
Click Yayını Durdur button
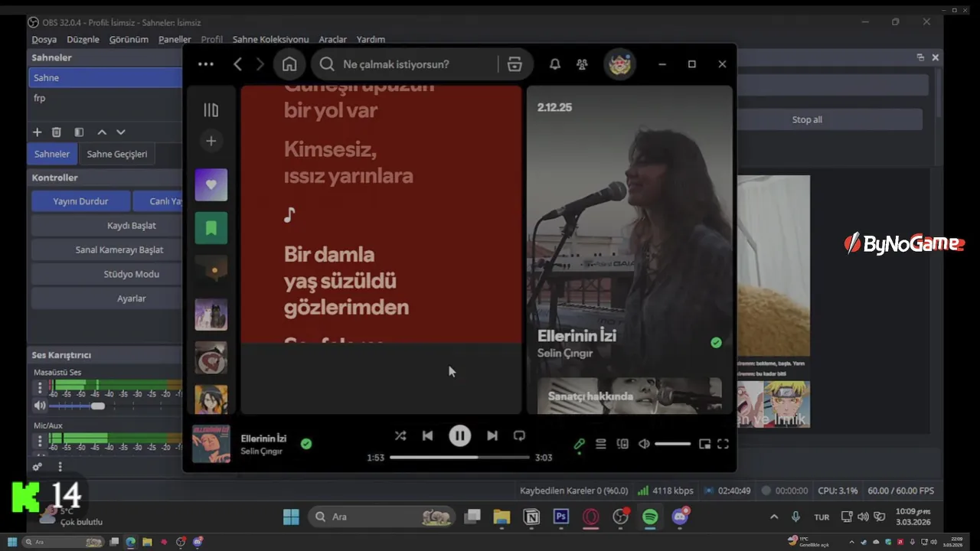[80, 201]
